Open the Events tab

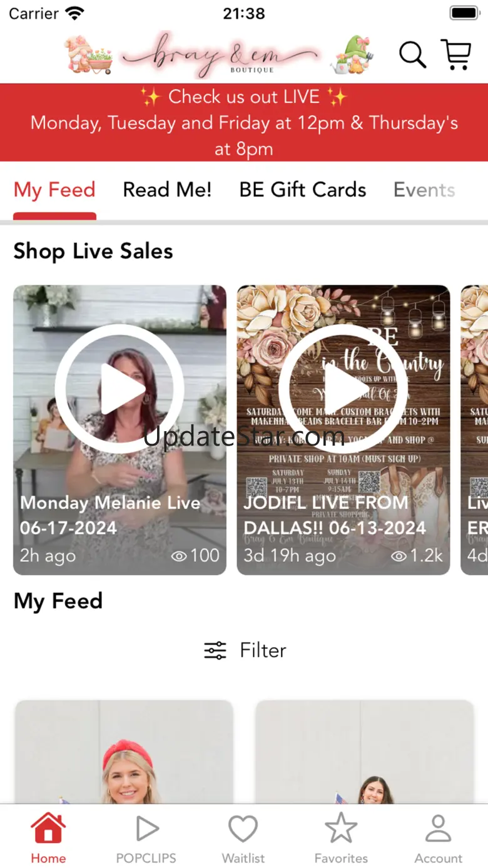[424, 190]
